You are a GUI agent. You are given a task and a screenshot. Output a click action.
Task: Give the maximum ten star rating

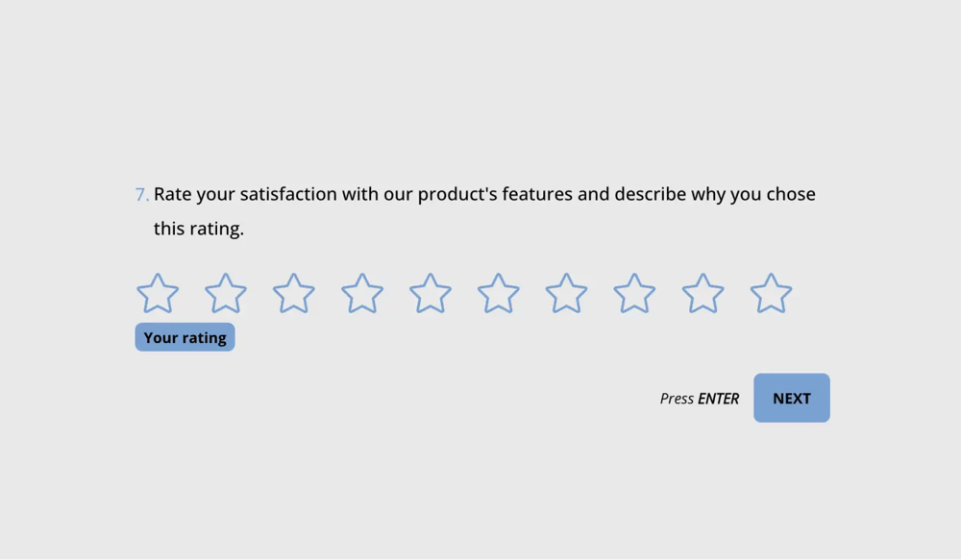click(x=772, y=294)
